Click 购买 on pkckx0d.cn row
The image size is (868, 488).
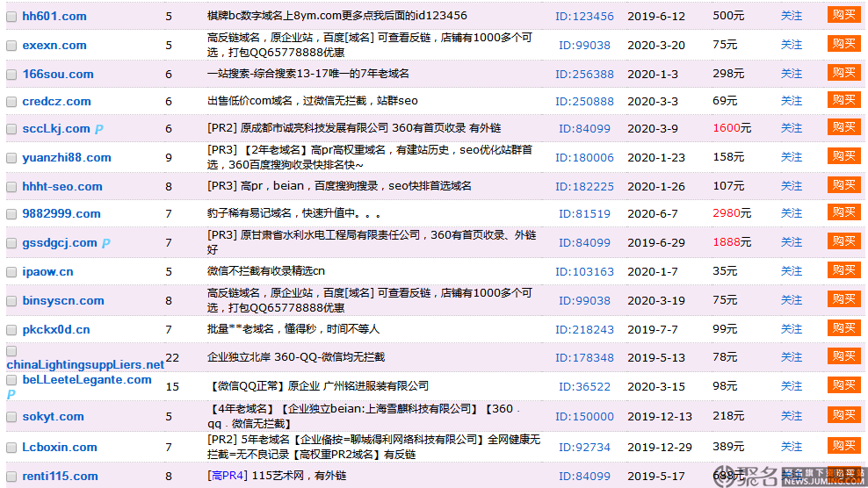coord(843,328)
